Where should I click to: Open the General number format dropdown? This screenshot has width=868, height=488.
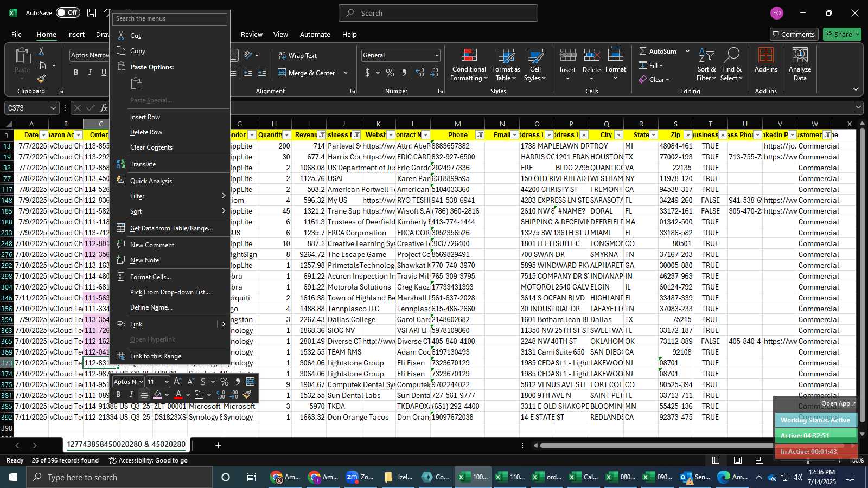coord(436,55)
